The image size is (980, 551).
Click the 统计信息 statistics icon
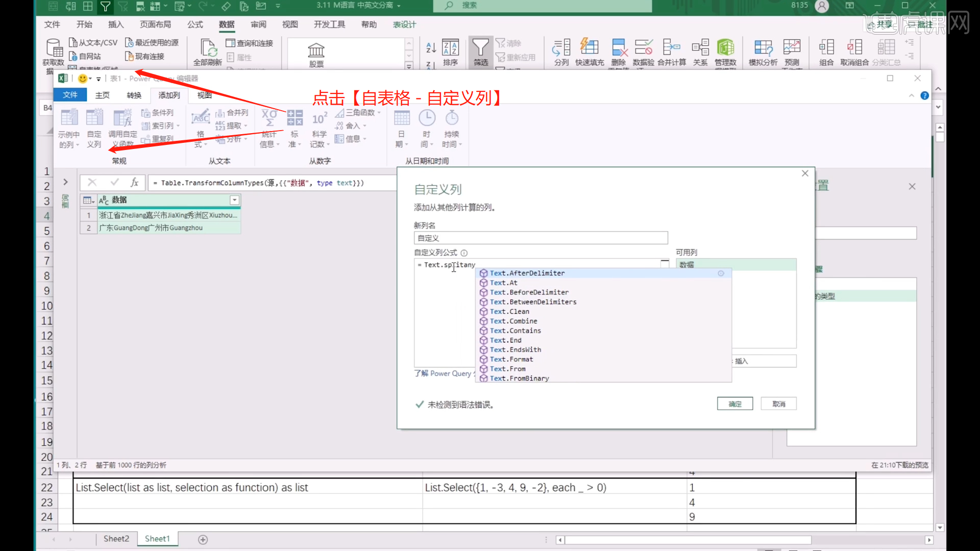pyautogui.click(x=269, y=118)
